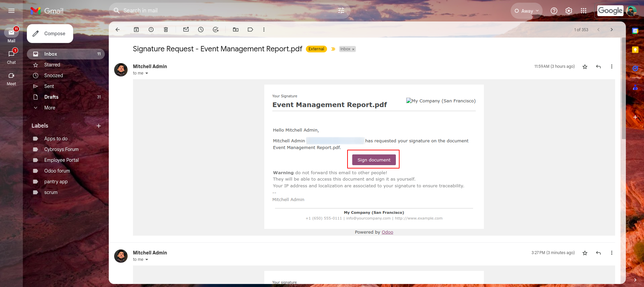644x287 pixels.
Task: Open more options for 3:27 PM message
Action: [612, 253]
